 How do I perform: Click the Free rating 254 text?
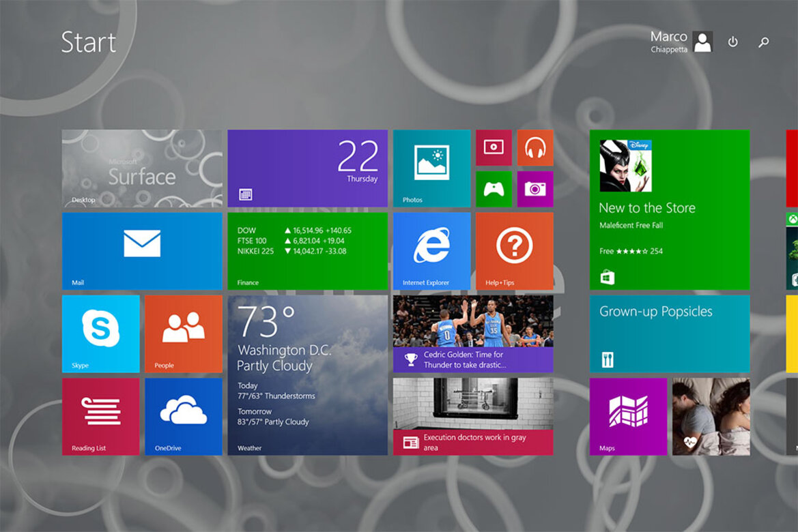(x=631, y=251)
